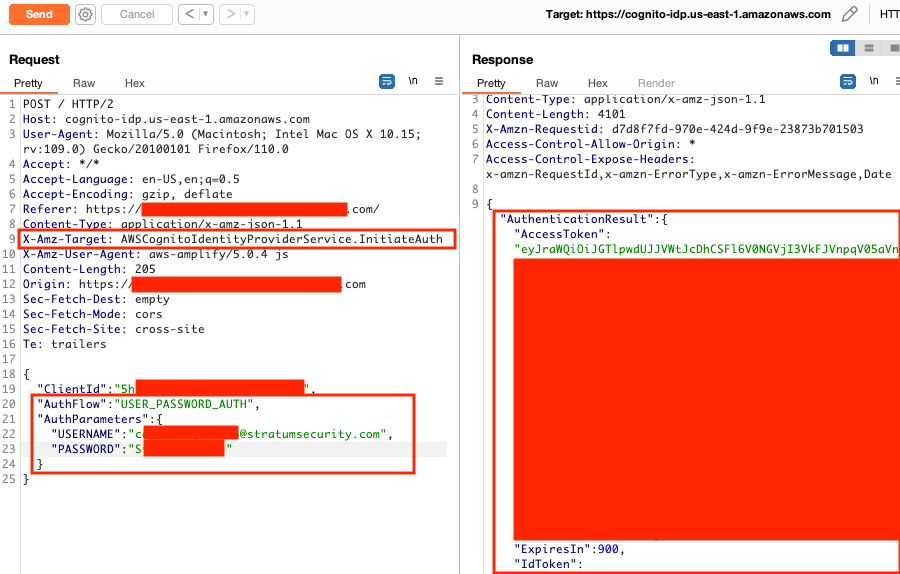This screenshot has height=574, width=900.
Task: Switch to the Request Hex tab
Action: point(135,83)
